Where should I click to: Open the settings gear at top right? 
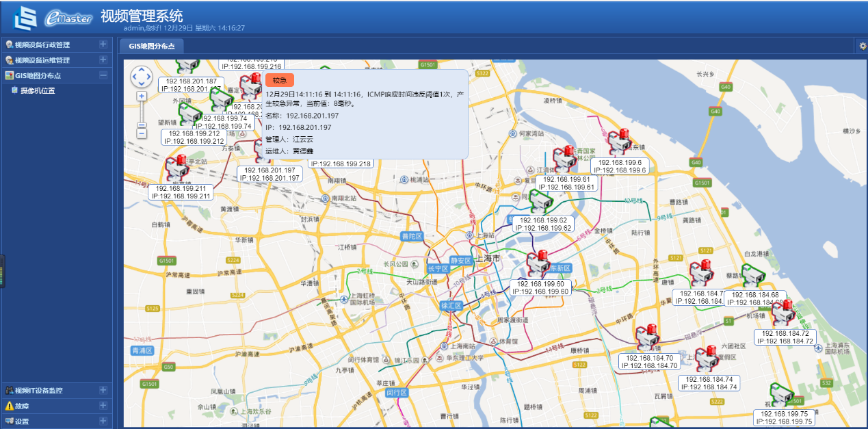(863, 46)
